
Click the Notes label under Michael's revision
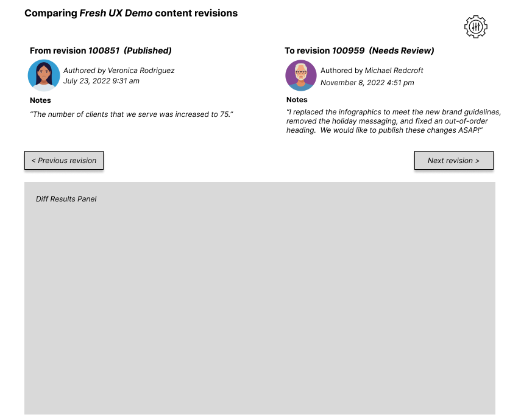[x=297, y=100]
